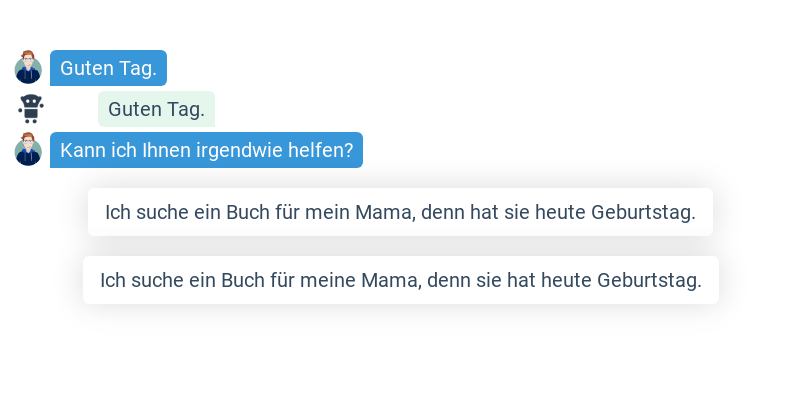The width and height of the screenshot is (800, 400).
Task: Select the green "Guten Tag." reply bubble
Action: [x=156, y=109]
